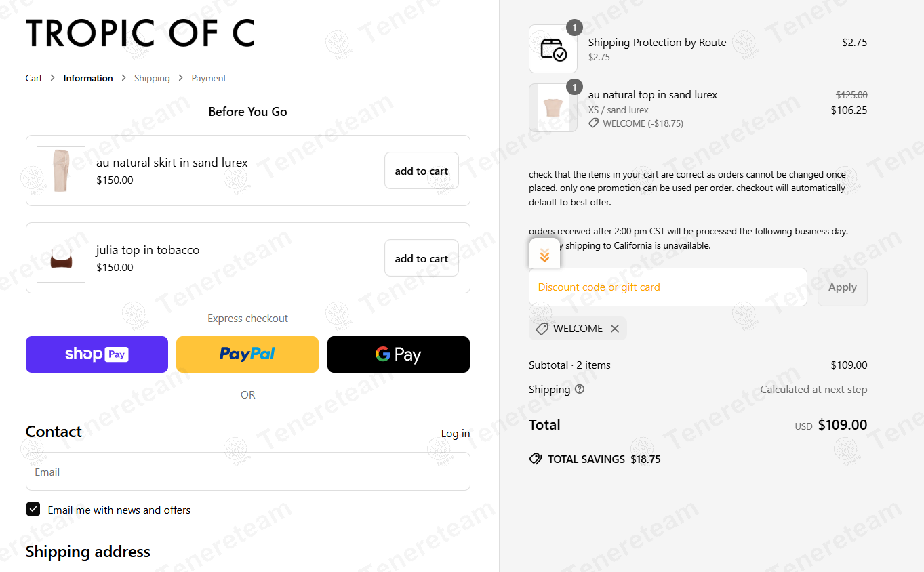Click the Discount code or gift card field

point(668,287)
